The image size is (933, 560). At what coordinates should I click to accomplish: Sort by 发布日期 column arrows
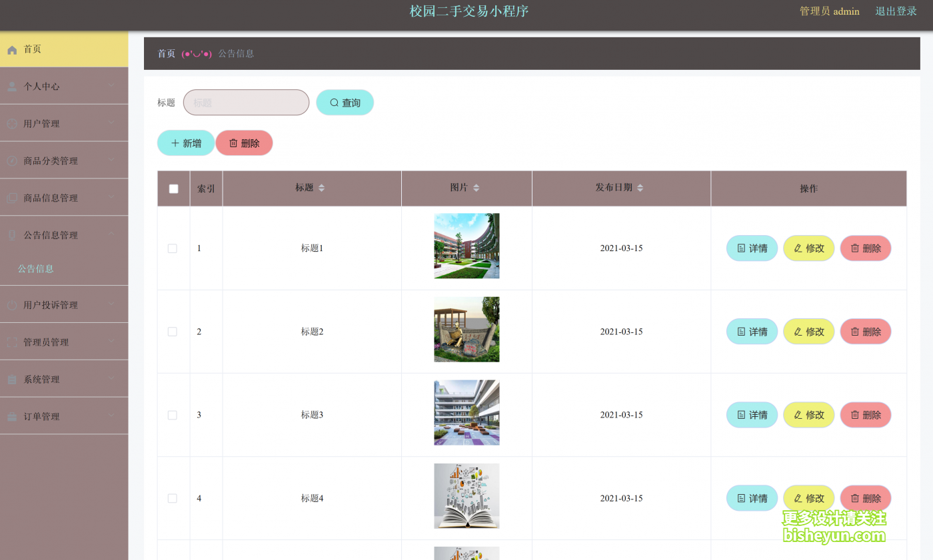click(x=640, y=188)
